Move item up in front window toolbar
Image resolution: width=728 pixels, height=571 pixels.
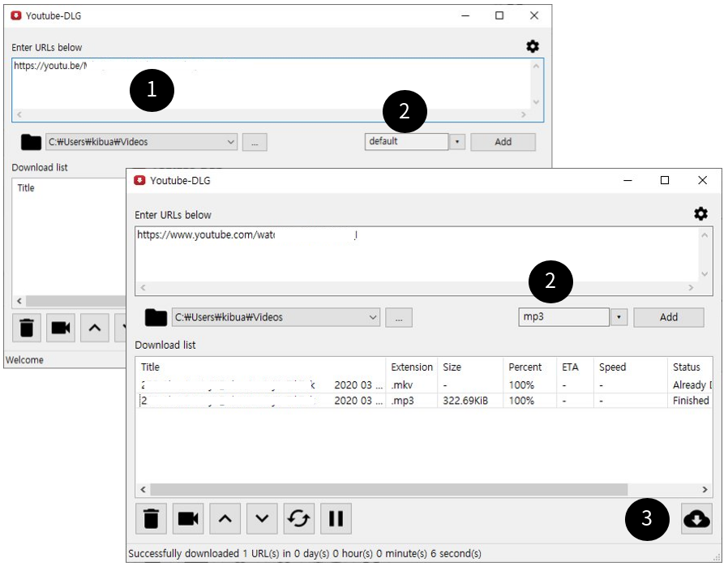(x=225, y=518)
